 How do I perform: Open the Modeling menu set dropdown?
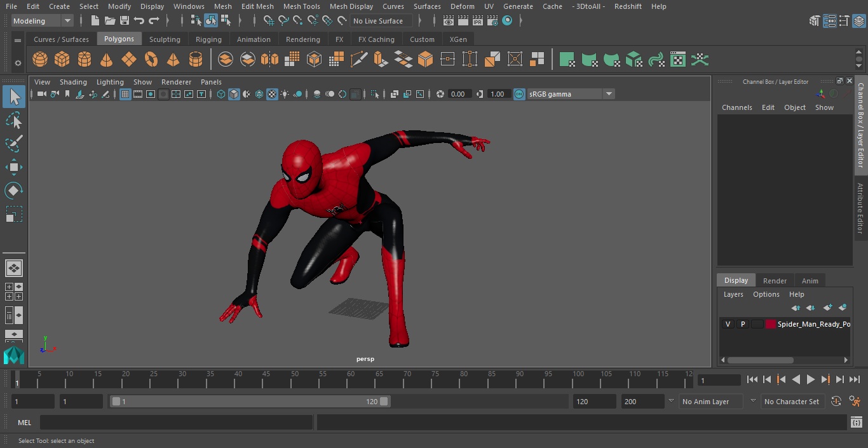pyautogui.click(x=43, y=21)
